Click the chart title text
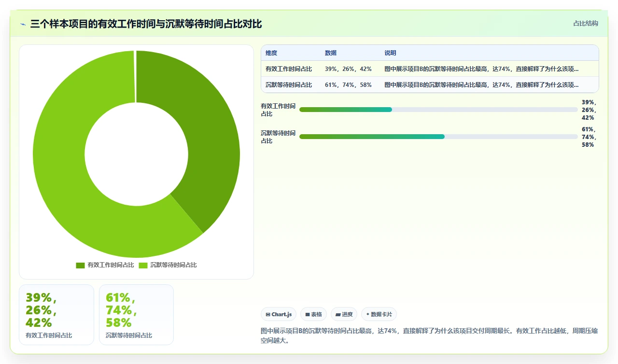 (x=146, y=24)
